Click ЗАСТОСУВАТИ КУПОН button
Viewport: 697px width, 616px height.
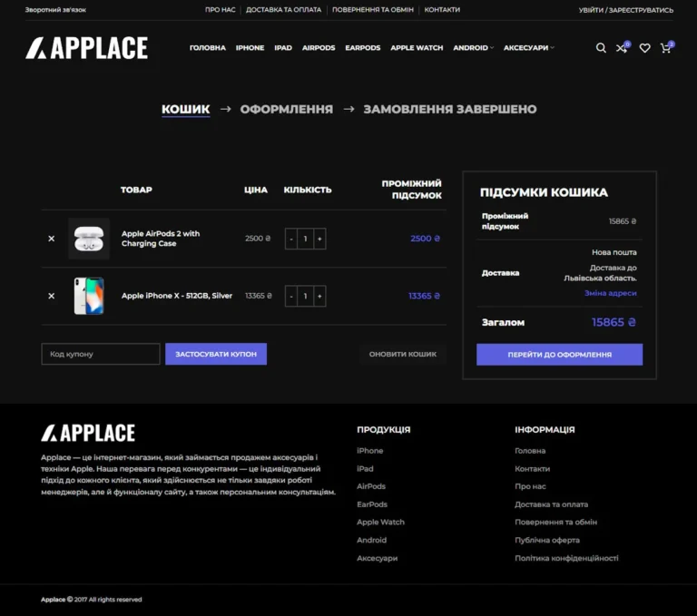216,354
